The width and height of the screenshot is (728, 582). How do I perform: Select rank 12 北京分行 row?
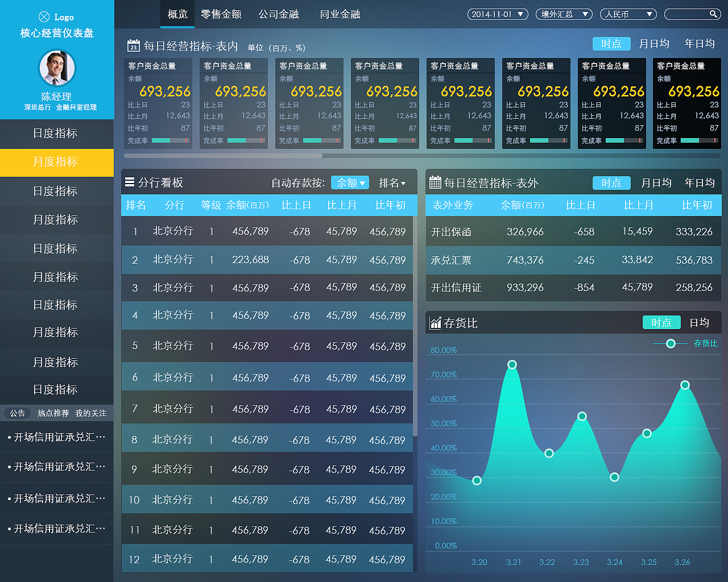click(x=267, y=559)
